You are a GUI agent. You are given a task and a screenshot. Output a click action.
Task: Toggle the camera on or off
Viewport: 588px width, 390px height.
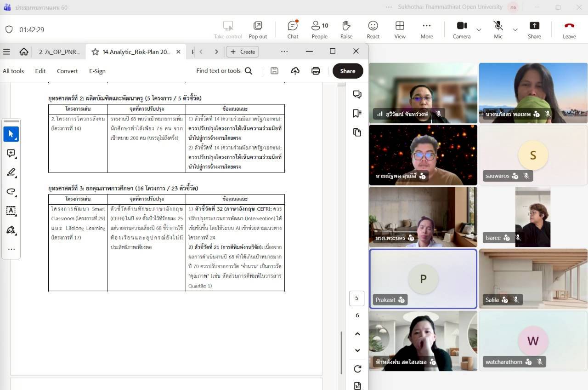[461, 29]
